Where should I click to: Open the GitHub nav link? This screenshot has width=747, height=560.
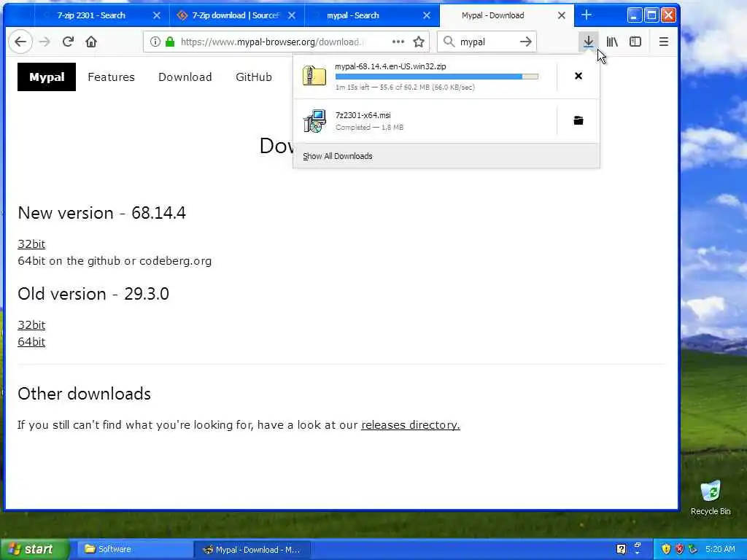click(x=254, y=77)
